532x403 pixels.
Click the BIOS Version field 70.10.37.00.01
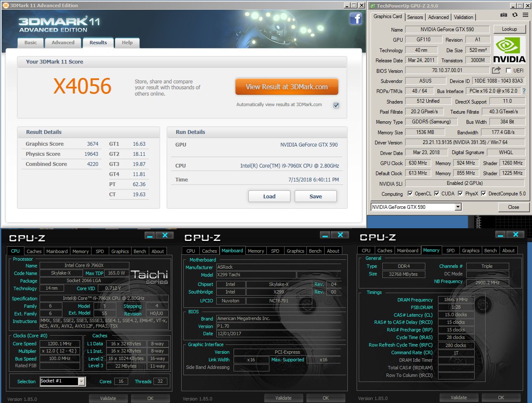pyautogui.click(x=447, y=70)
